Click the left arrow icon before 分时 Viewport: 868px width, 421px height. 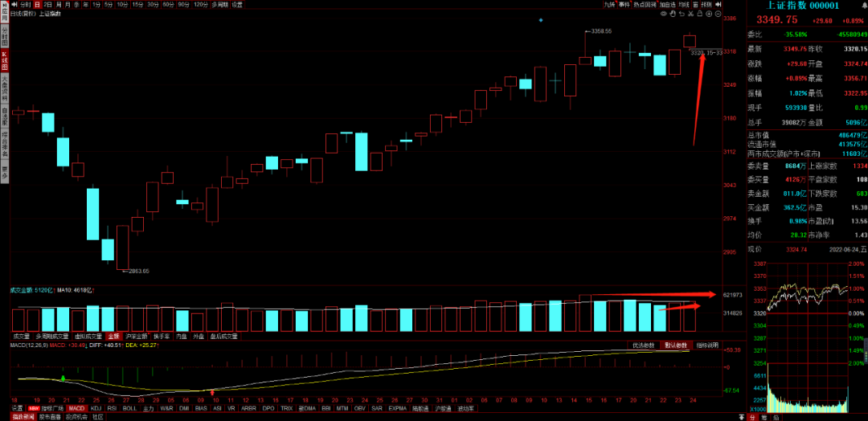pyautogui.click(x=14, y=5)
